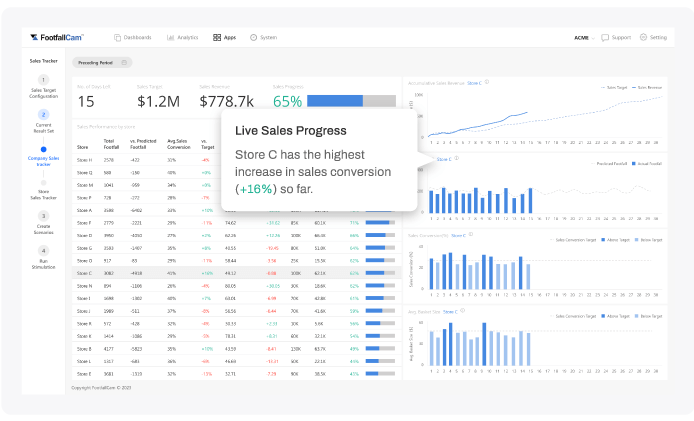Open Store C link on footfall chart

tap(444, 159)
